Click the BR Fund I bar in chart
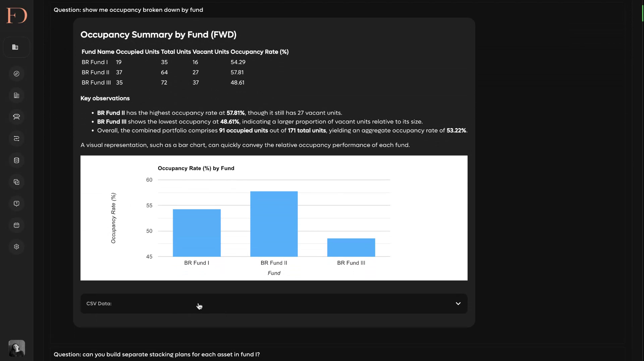Image resolution: width=644 pixels, height=361 pixels. [197, 233]
